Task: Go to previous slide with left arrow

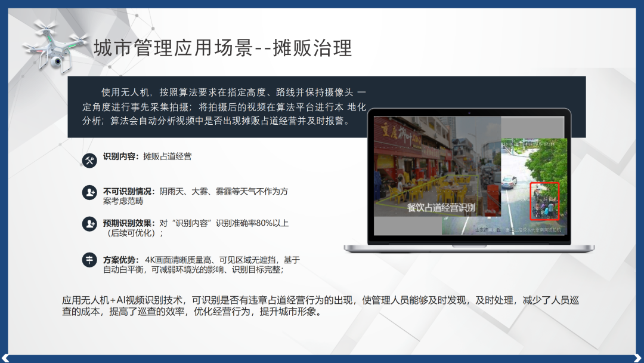Action: coord(5,358)
